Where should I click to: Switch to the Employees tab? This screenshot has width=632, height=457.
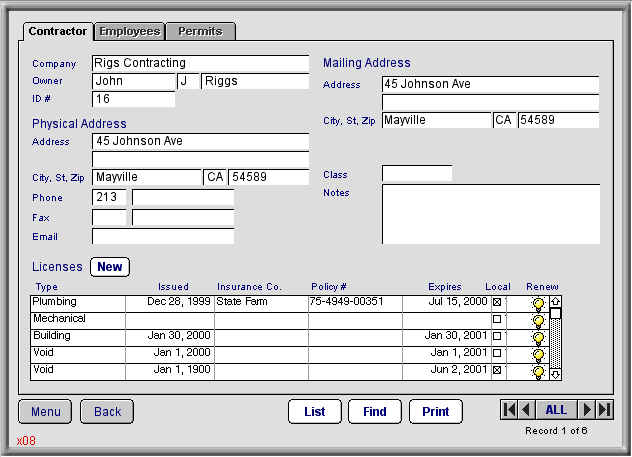coord(129,31)
